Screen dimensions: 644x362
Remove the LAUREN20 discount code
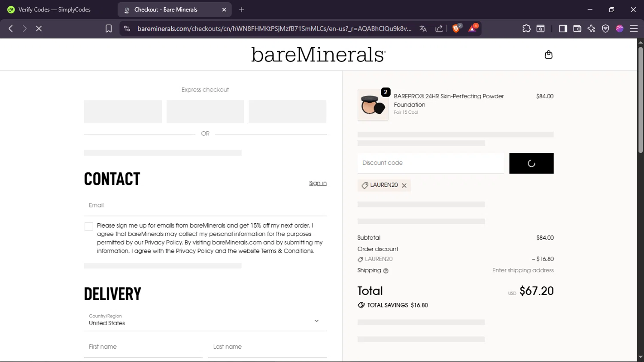pyautogui.click(x=404, y=186)
